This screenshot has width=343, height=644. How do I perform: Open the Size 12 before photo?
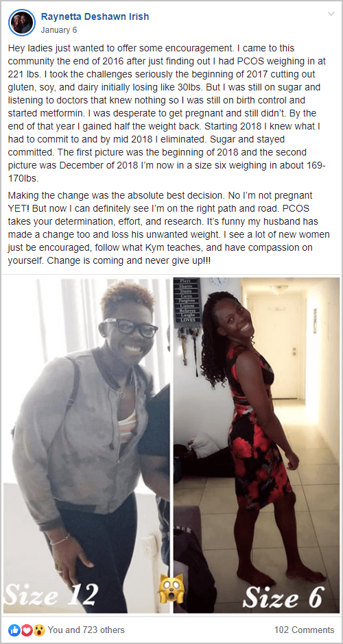click(86, 445)
